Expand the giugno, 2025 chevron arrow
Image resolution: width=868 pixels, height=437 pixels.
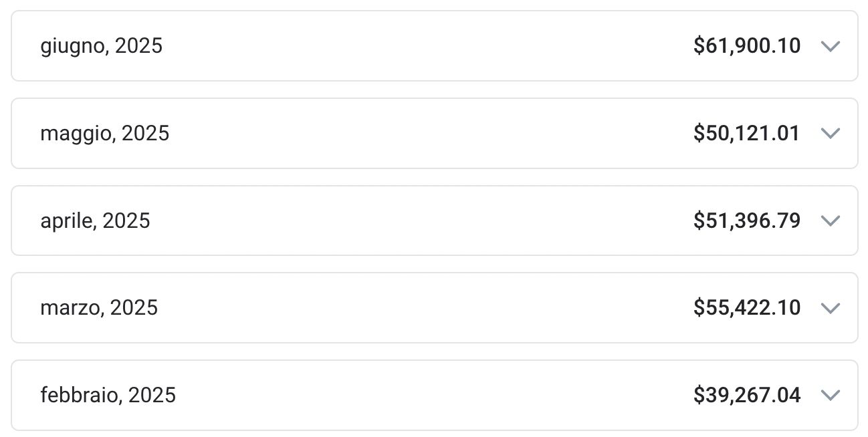[x=830, y=46]
